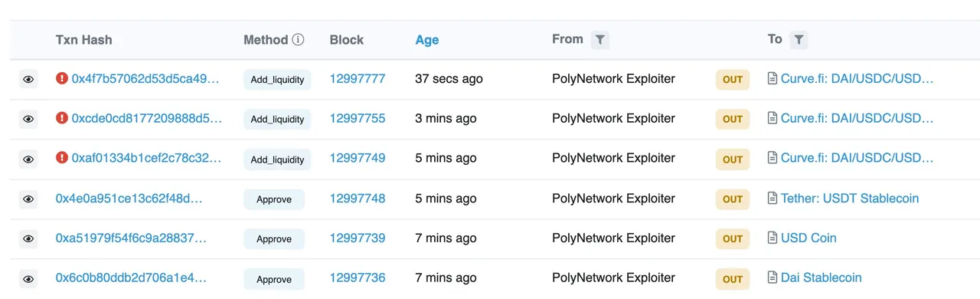
Task: Click Approve method tag in block 12997739 row
Action: 274,239
